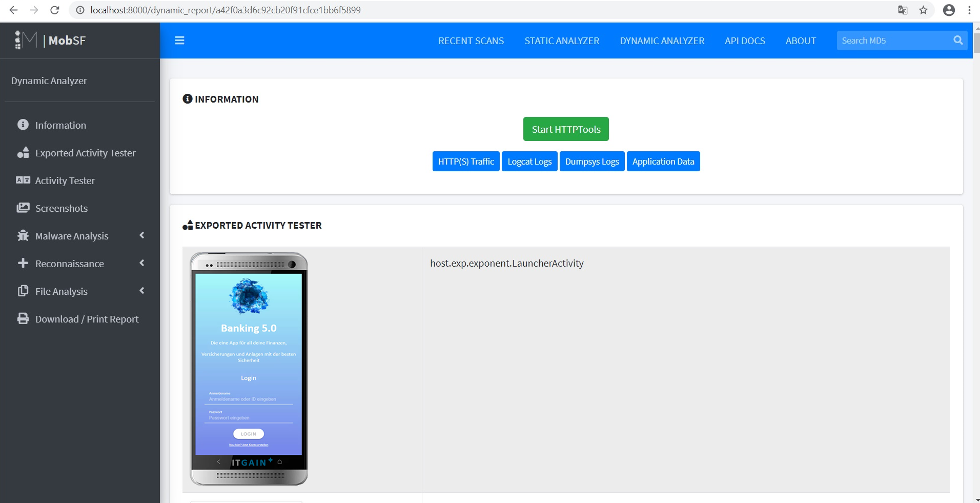Click the Download / Print Report printer icon

click(23, 318)
